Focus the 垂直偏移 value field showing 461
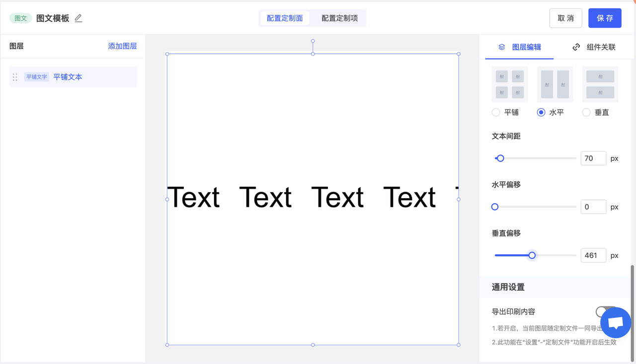The image size is (636, 364). (593, 255)
